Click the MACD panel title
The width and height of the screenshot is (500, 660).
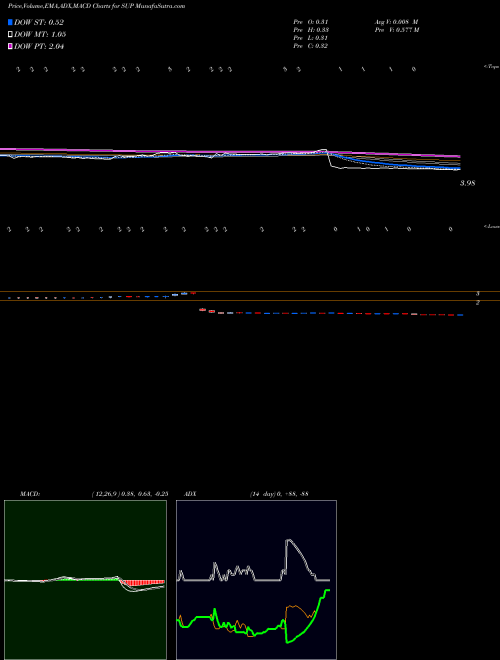click(30, 494)
